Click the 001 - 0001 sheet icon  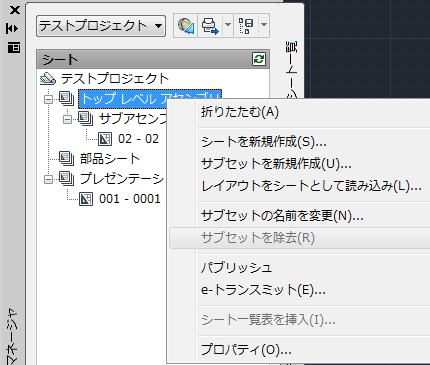[86, 199]
